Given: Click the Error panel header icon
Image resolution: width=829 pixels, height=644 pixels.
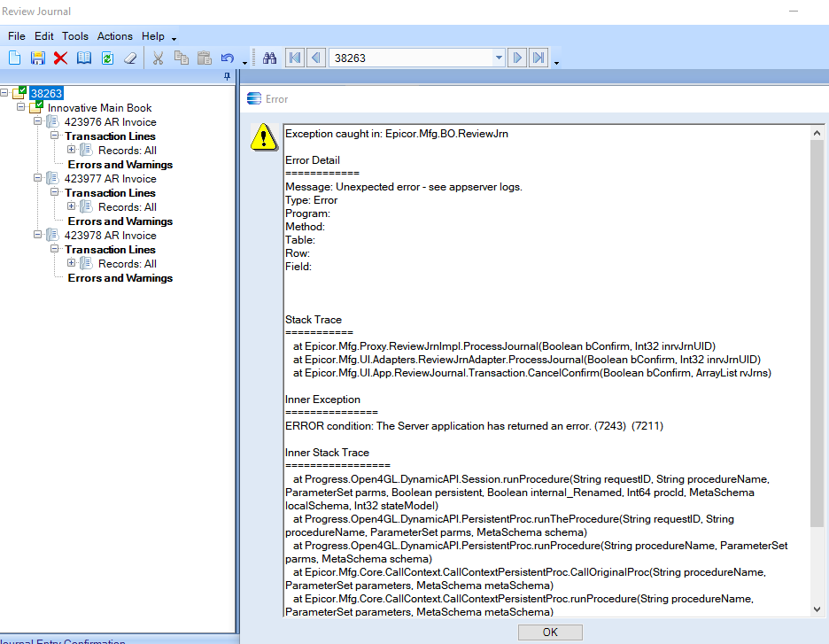Looking at the screenshot, I should [254, 99].
